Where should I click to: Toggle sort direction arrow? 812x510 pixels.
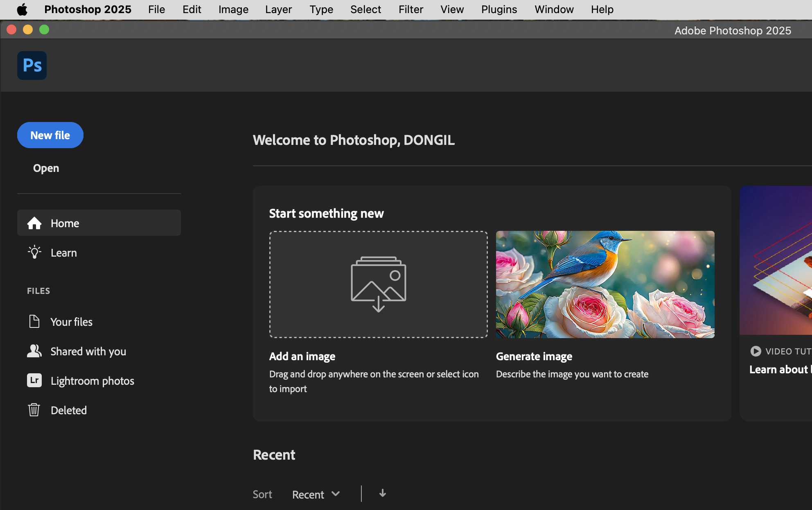[x=383, y=493]
